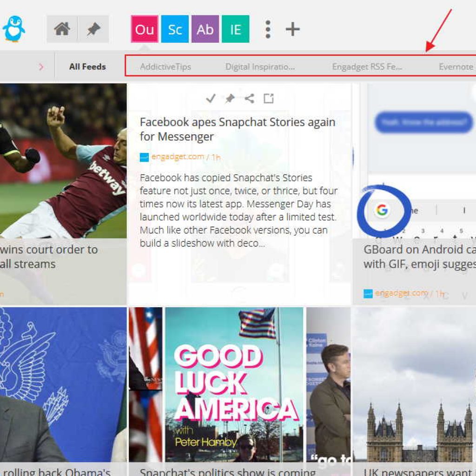This screenshot has width=476, height=476.
Task: Open engadget.com source on Facebook article
Action: click(178, 157)
